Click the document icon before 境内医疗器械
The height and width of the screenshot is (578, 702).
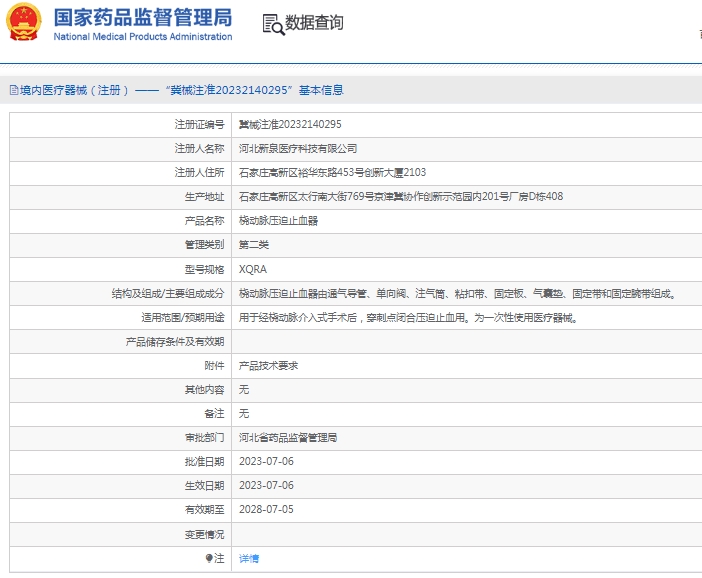(x=14, y=90)
